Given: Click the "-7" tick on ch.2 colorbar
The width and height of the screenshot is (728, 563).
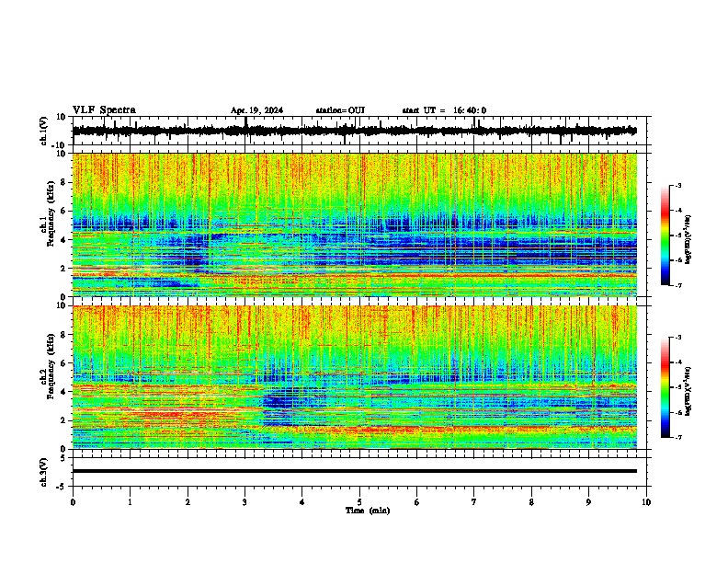Looking at the screenshot, I should pos(678,438).
